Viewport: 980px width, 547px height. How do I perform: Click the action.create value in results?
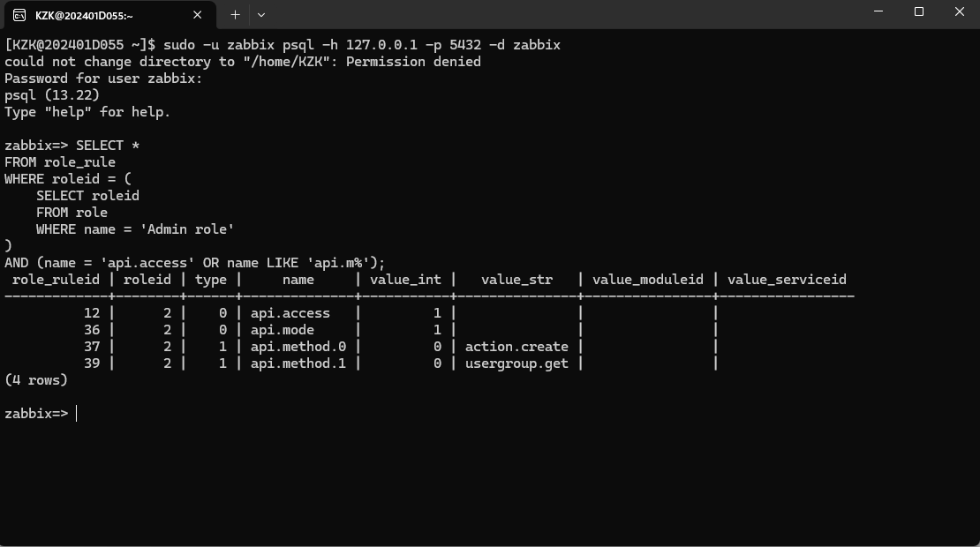tap(516, 347)
